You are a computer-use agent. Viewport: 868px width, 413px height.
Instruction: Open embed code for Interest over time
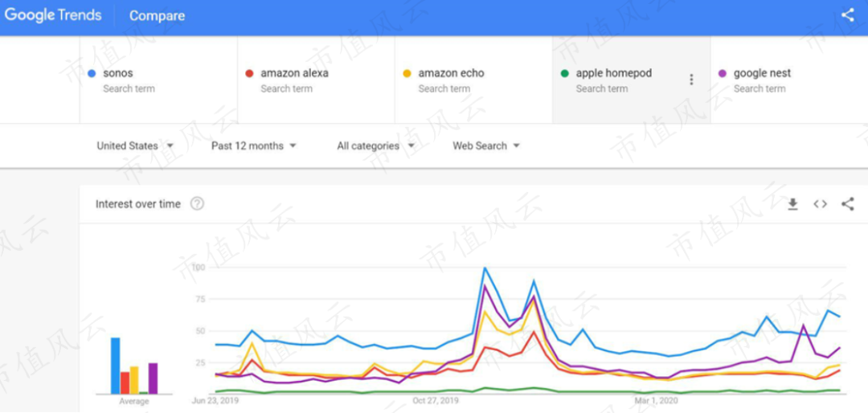click(820, 204)
